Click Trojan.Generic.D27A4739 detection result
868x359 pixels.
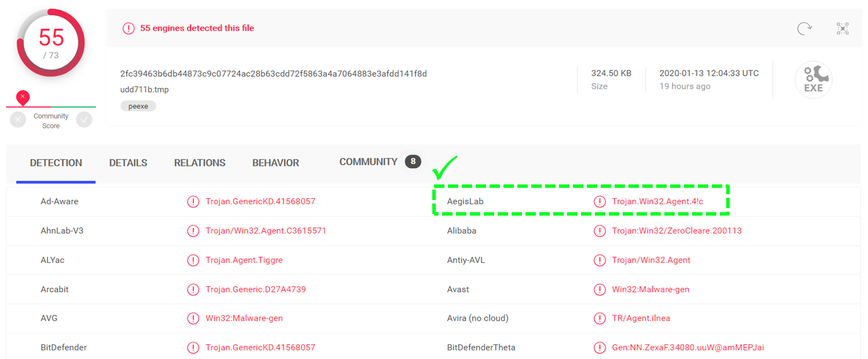(x=256, y=289)
